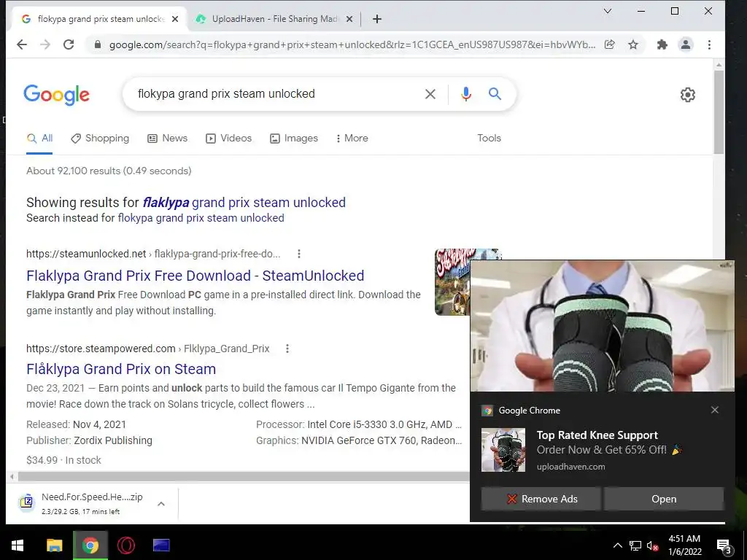View site info via the padlock icon
Viewport: 747px width, 560px height.
(x=98, y=44)
